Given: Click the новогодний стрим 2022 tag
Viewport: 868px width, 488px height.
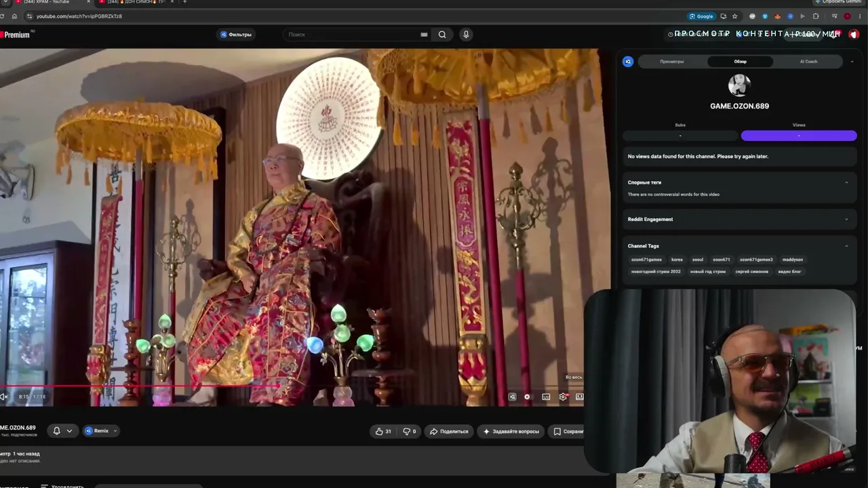Looking at the screenshot, I should point(656,272).
